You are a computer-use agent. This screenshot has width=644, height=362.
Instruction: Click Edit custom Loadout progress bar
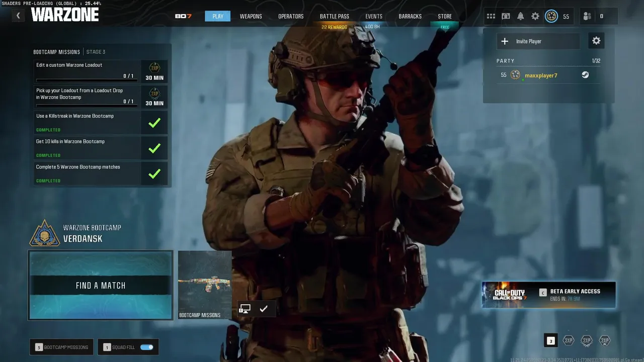[x=87, y=80]
